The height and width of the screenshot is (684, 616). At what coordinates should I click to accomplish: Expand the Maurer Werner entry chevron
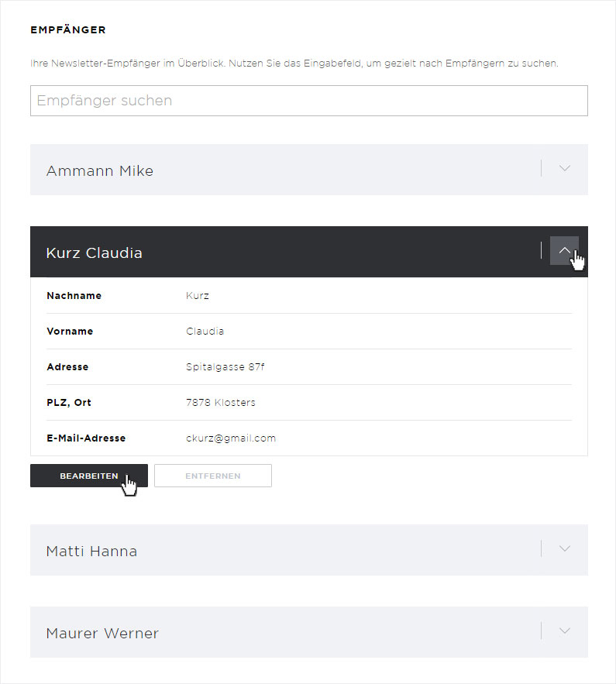point(565,631)
